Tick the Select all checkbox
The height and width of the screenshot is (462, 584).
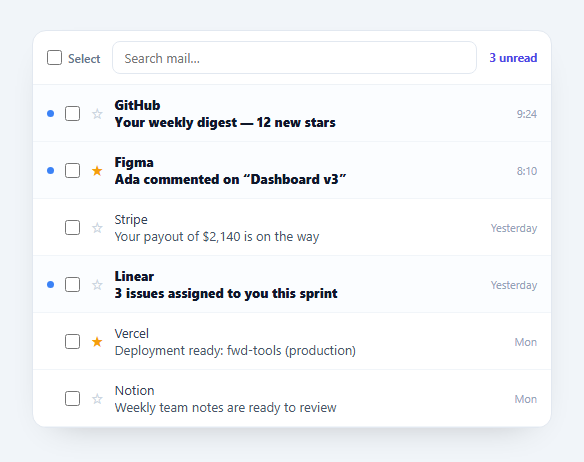coord(54,58)
